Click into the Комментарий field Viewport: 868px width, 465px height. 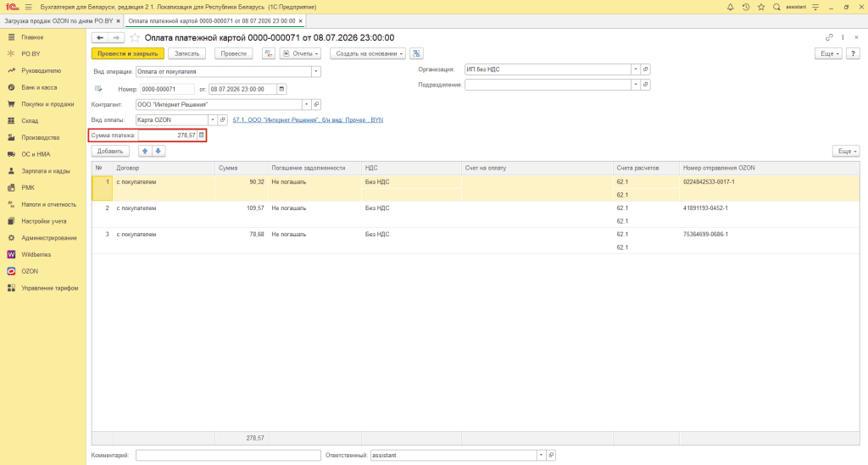click(x=228, y=455)
